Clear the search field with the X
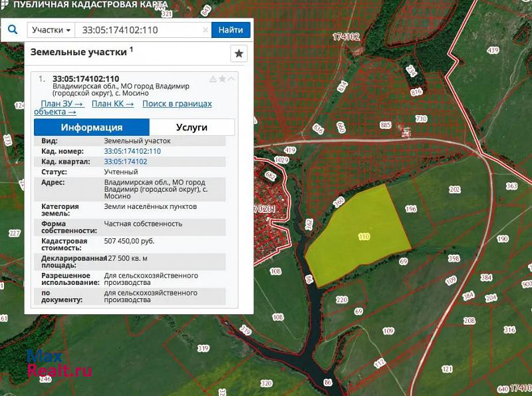This screenshot has width=532, height=396. click(x=205, y=30)
